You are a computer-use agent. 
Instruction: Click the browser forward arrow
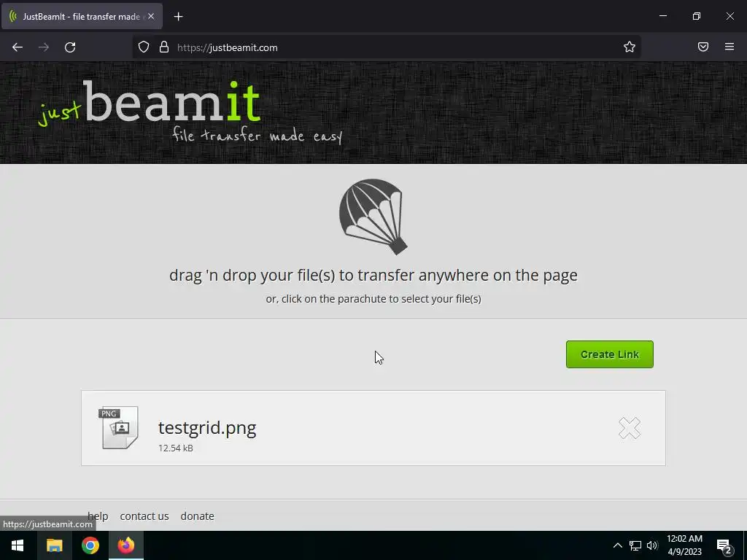pos(44,47)
